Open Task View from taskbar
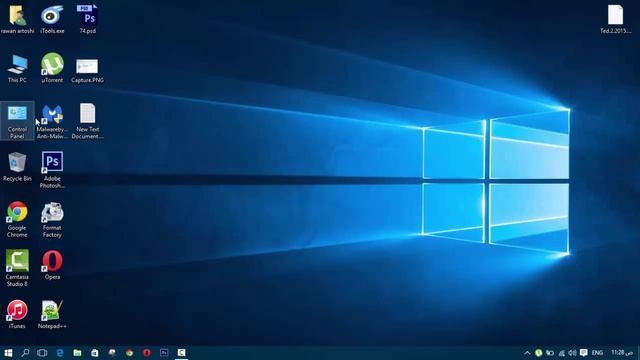Viewport: 640px width, 360px height. pos(42,353)
